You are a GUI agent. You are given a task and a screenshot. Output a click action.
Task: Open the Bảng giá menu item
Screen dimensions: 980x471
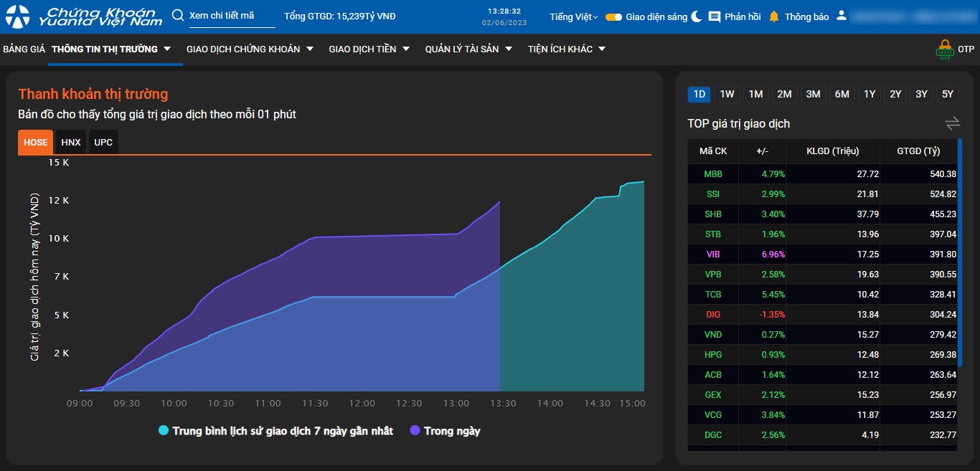coord(24,49)
